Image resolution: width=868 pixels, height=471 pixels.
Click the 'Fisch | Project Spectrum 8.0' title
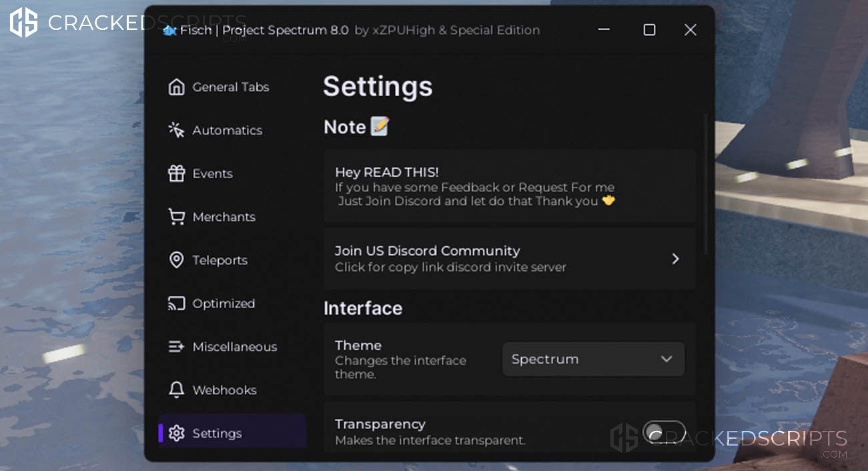264,31
